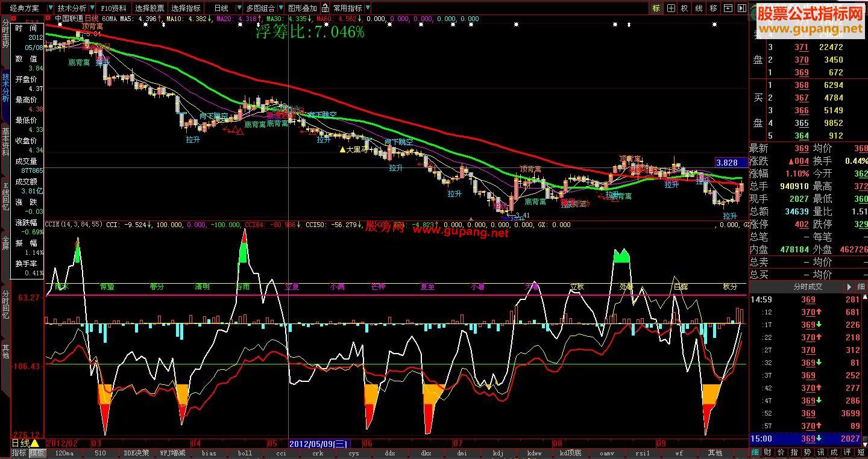Viewport: 868px width, 459px height.
Task: Toggle the 标 indicator mark button
Action: (656, 8)
